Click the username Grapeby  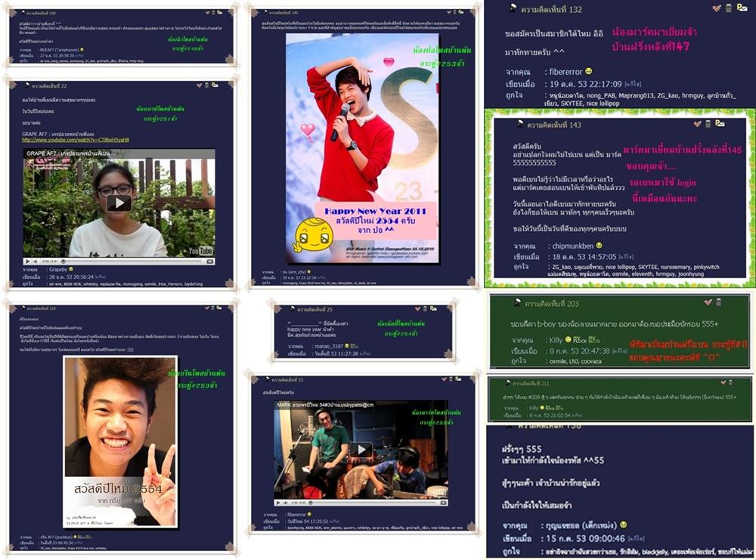tap(58, 269)
